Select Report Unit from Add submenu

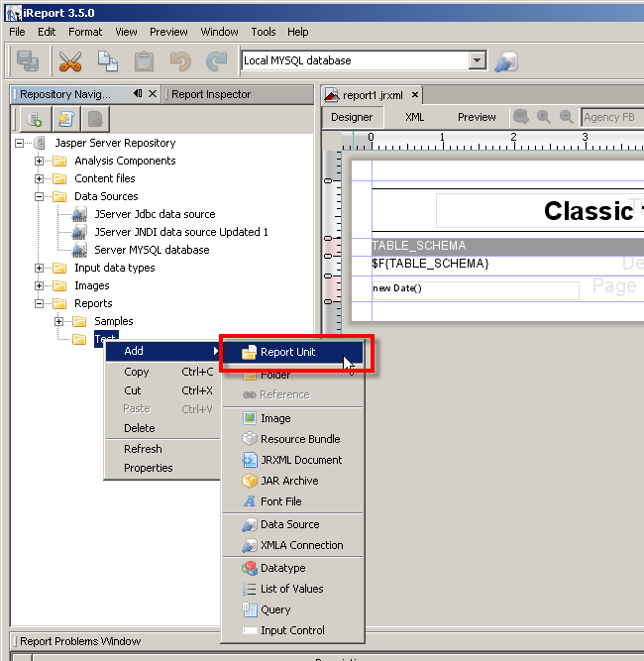point(292,352)
